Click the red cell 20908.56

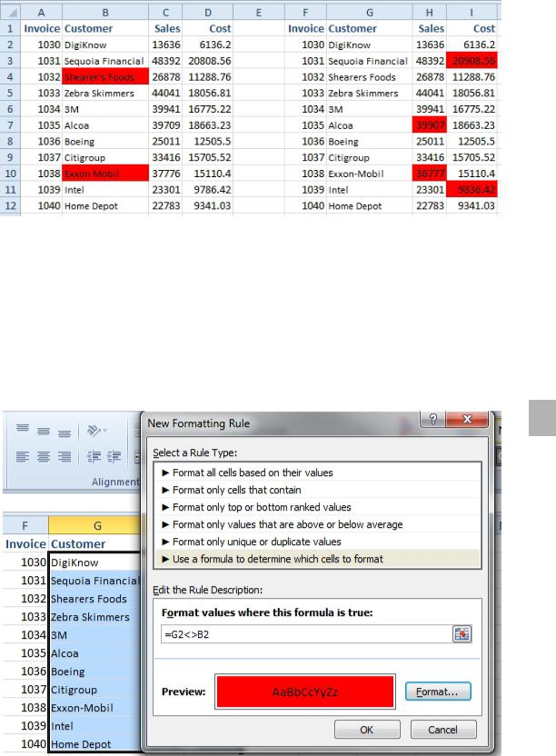472,61
